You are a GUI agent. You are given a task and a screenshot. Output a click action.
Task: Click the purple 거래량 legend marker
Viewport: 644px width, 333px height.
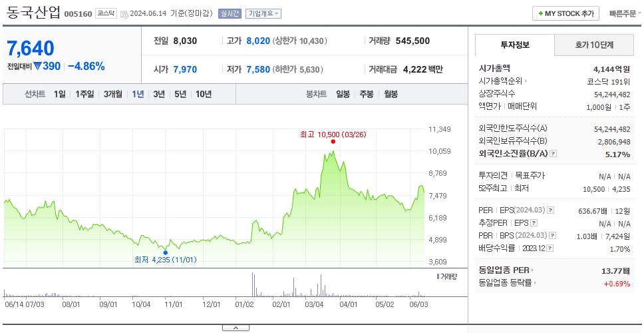click(438, 276)
